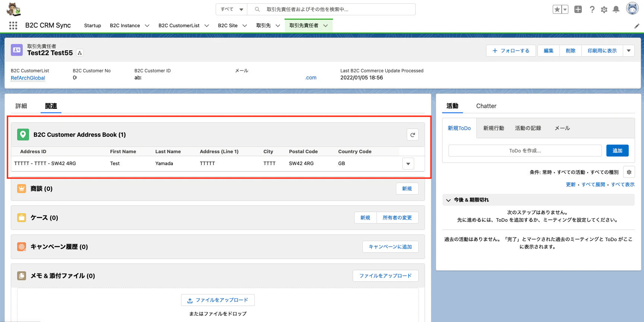Open the 商談 (0) related list title
This screenshot has height=322, width=644.
[41, 189]
